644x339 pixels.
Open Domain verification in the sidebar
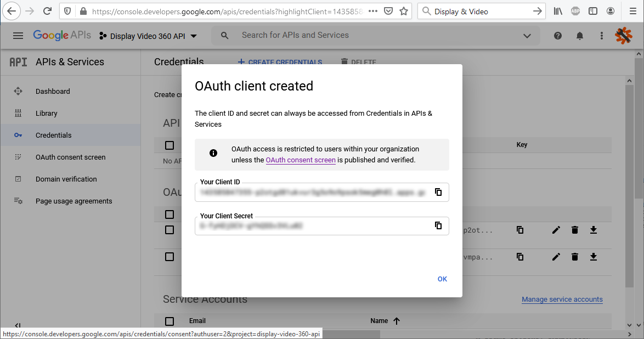tap(66, 179)
